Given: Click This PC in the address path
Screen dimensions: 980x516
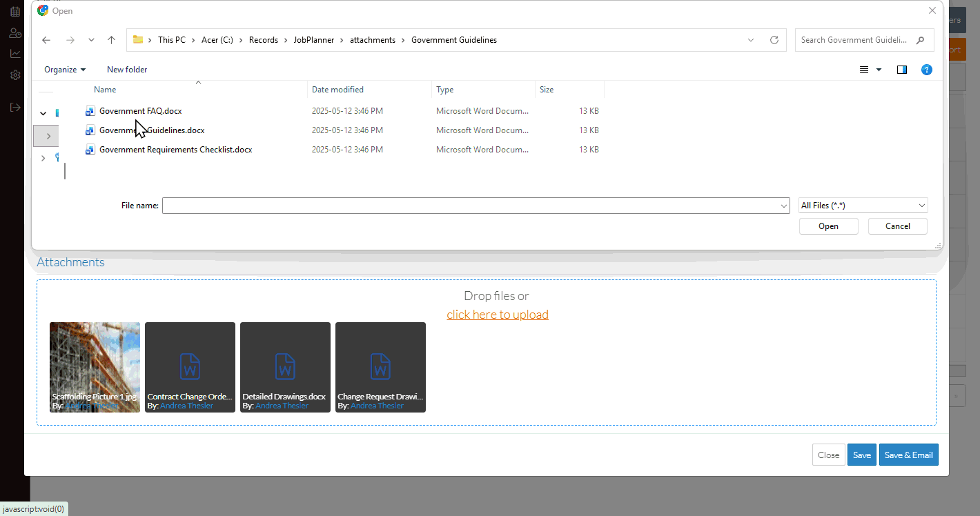Looking at the screenshot, I should tap(172, 40).
